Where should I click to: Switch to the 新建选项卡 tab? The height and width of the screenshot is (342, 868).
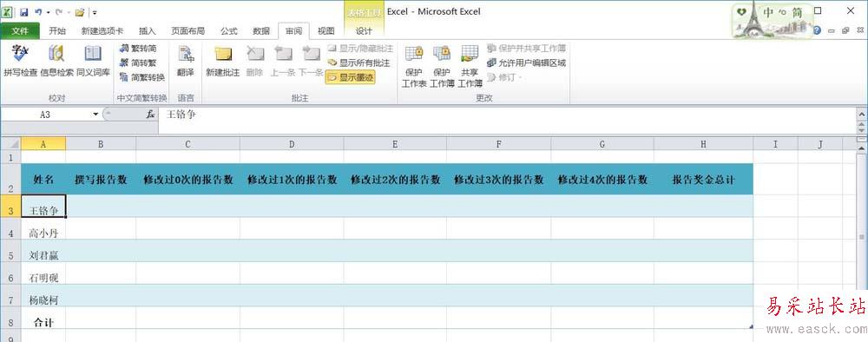coord(102,31)
